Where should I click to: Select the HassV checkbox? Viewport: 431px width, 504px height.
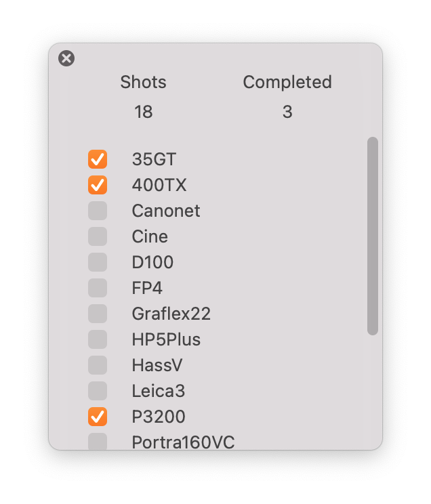[98, 365]
